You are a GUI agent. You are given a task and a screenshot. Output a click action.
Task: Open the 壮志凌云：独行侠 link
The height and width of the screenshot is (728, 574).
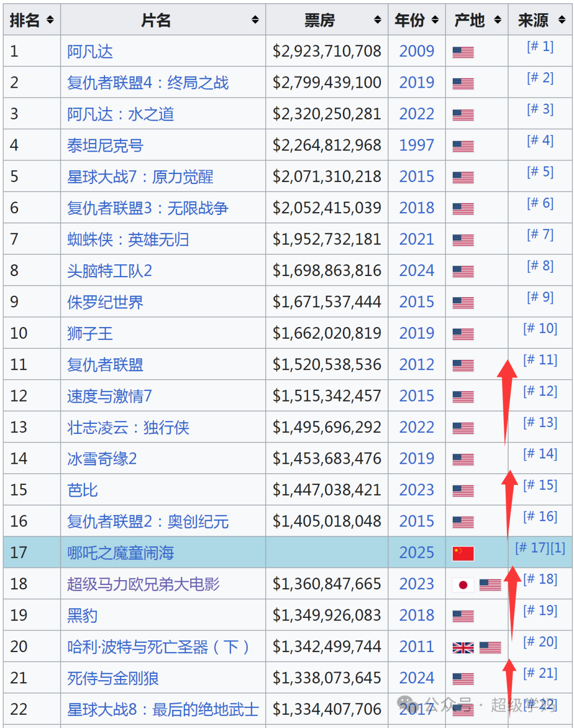point(128,428)
